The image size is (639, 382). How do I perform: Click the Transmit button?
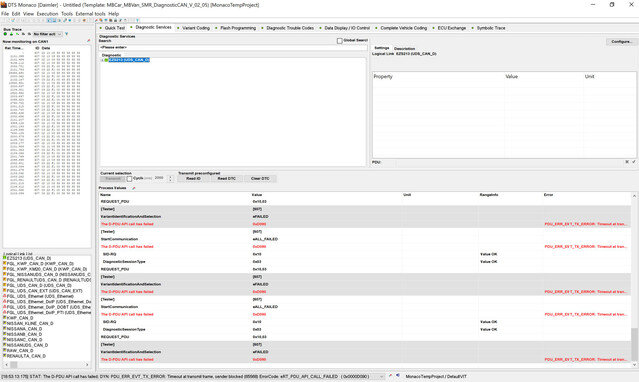[113, 179]
